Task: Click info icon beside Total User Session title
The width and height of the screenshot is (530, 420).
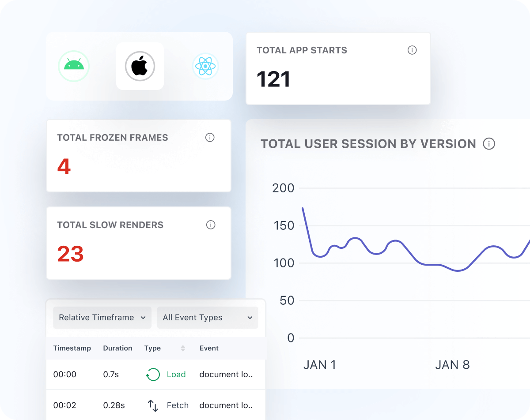Action: coord(489,144)
